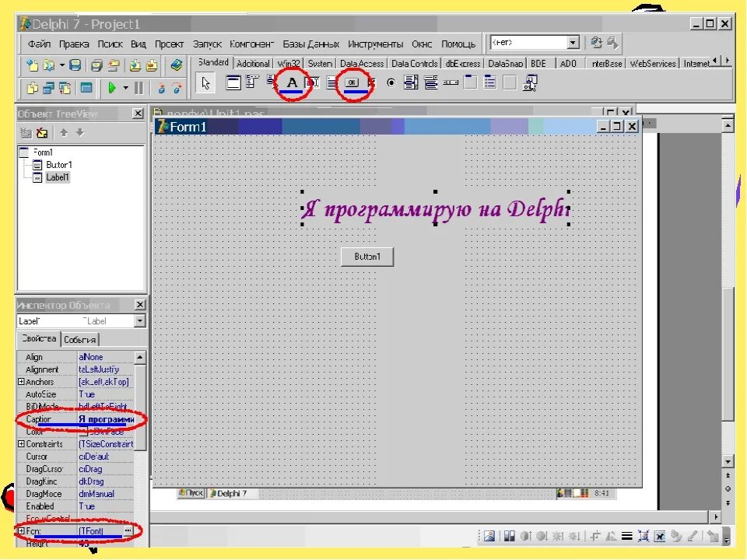
Task: Click the Delphi 7 taskbar button
Action: 233,493
